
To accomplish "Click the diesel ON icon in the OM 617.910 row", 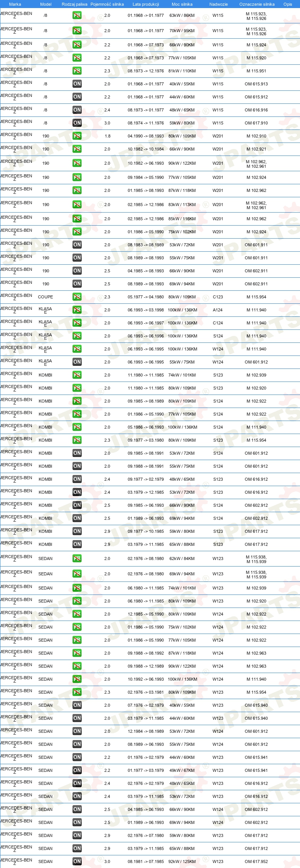I will pyautogui.click(x=77, y=123).
